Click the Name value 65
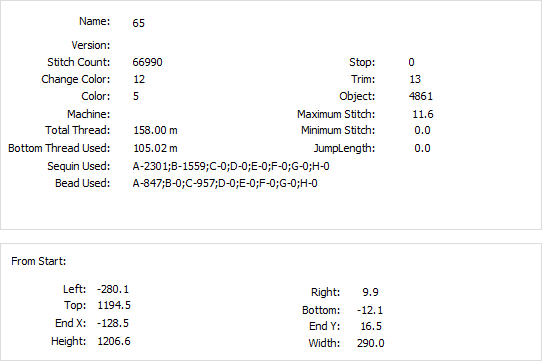Viewport: 542px width, 361px height. coord(138,23)
